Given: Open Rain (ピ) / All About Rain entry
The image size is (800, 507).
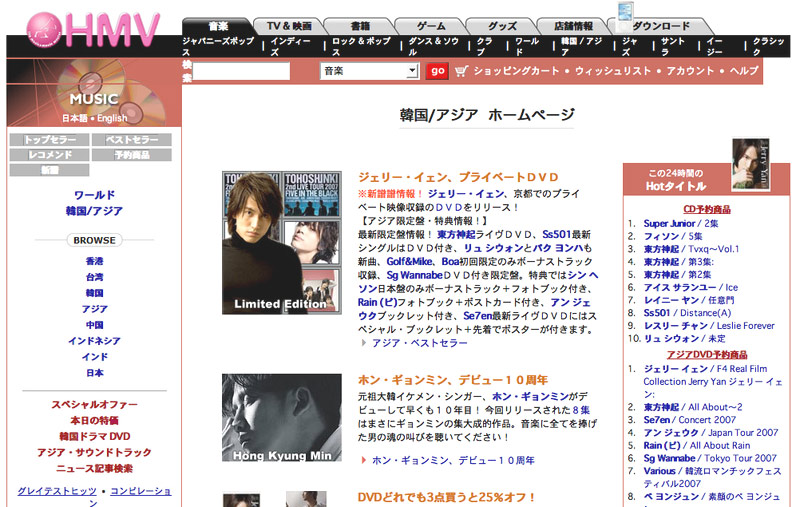Looking at the screenshot, I should click(x=696, y=445).
